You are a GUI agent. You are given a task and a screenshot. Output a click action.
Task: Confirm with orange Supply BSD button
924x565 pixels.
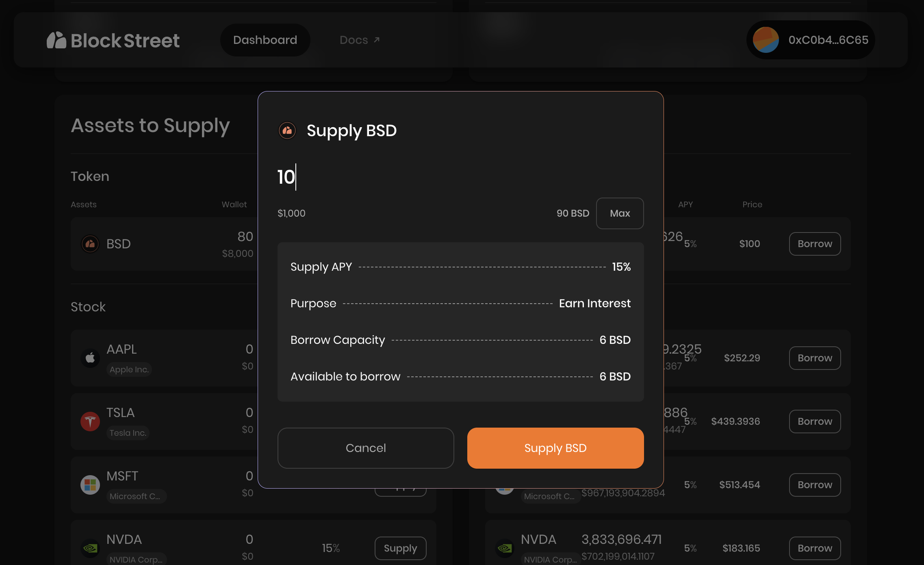(x=555, y=448)
